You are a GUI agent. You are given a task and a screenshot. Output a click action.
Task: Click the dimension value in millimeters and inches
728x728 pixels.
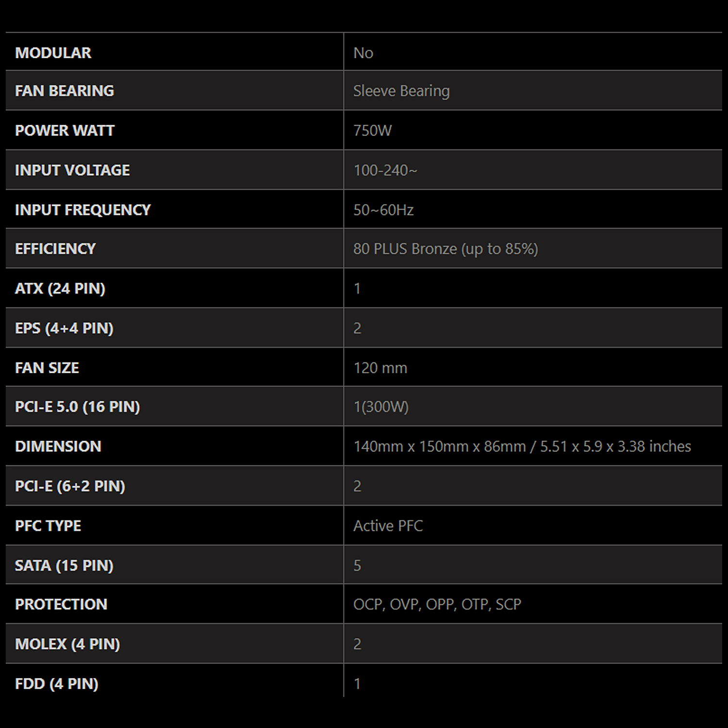[x=522, y=447]
